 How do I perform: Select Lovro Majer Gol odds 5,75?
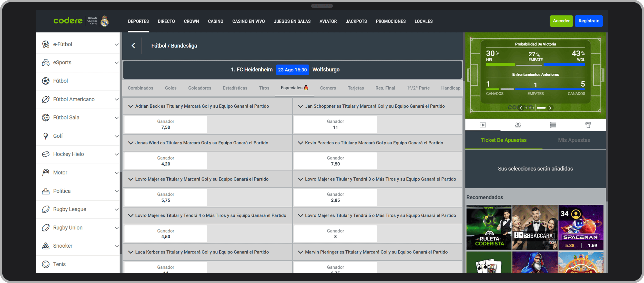[165, 198]
